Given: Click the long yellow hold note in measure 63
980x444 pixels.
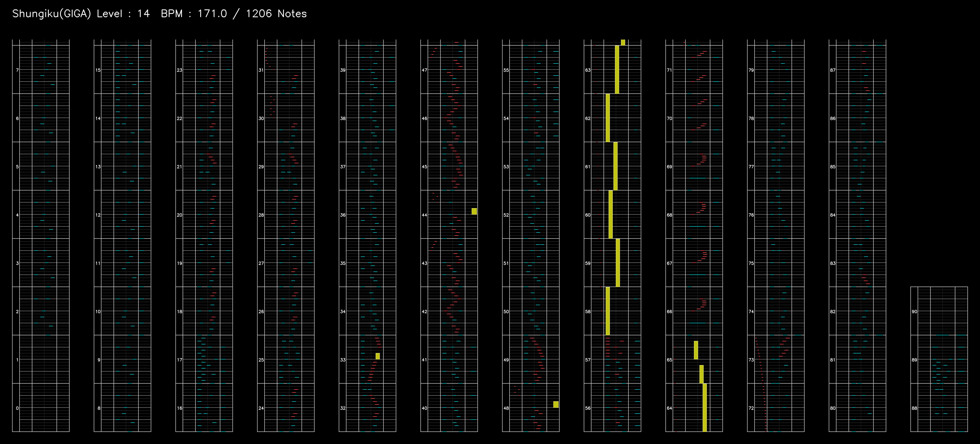Looking at the screenshot, I should coord(617,70).
